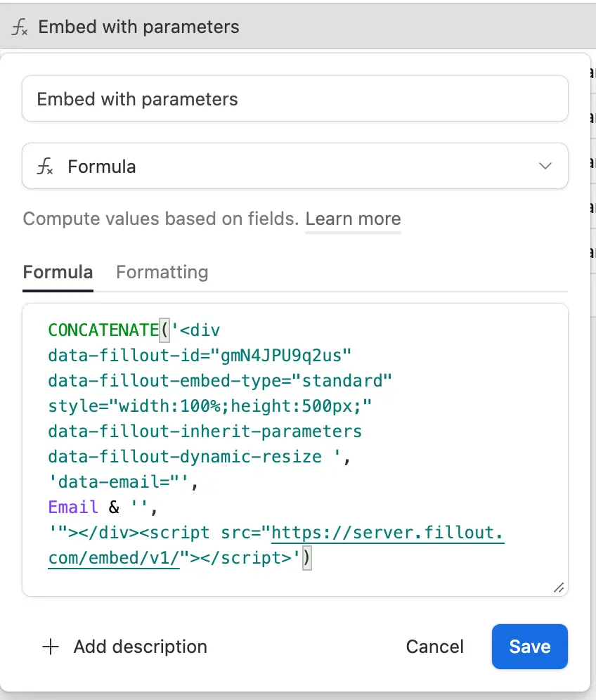
Task: Open the Formula field type dropdown
Action: coord(294,167)
